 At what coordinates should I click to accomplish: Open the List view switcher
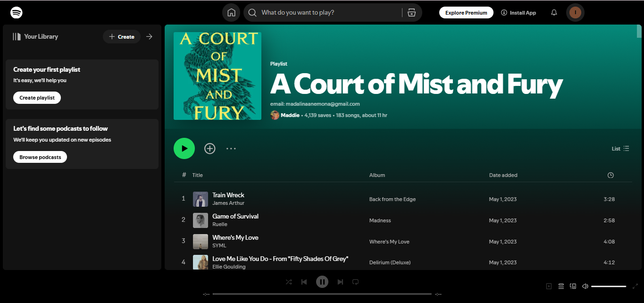(x=620, y=148)
